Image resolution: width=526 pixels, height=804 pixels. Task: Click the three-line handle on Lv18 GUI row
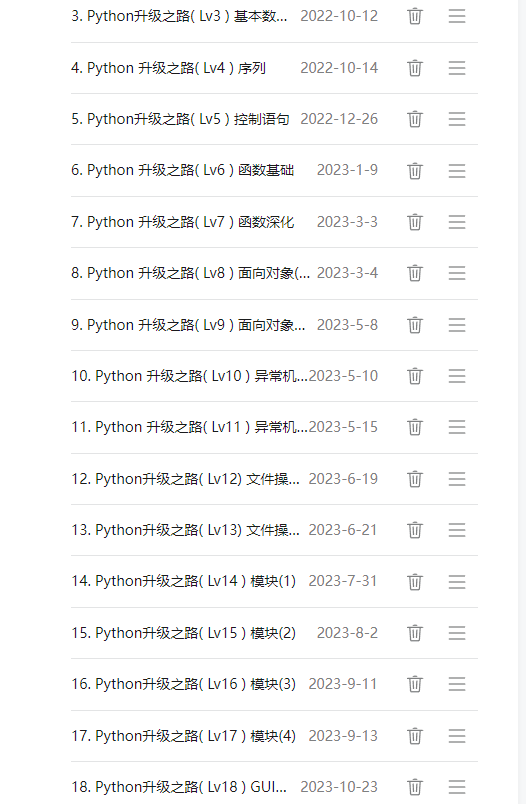point(457,787)
